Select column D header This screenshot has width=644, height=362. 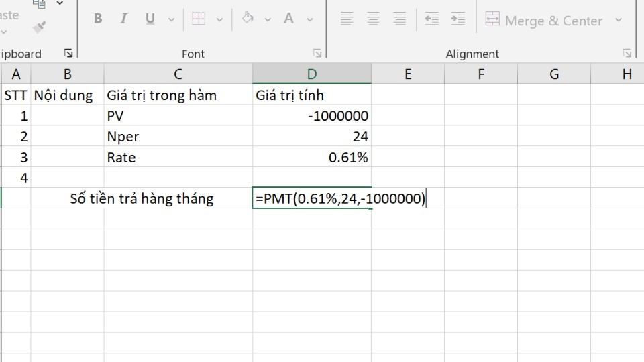click(x=312, y=74)
